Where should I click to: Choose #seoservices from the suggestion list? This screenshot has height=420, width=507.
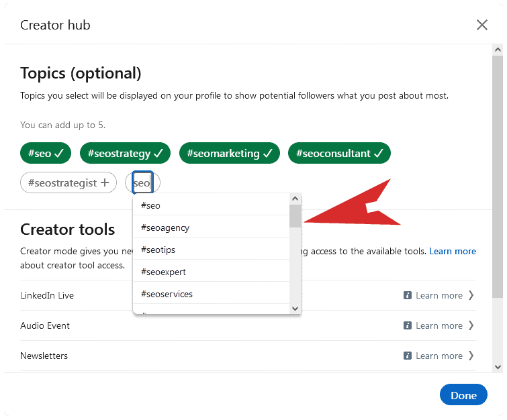point(211,294)
